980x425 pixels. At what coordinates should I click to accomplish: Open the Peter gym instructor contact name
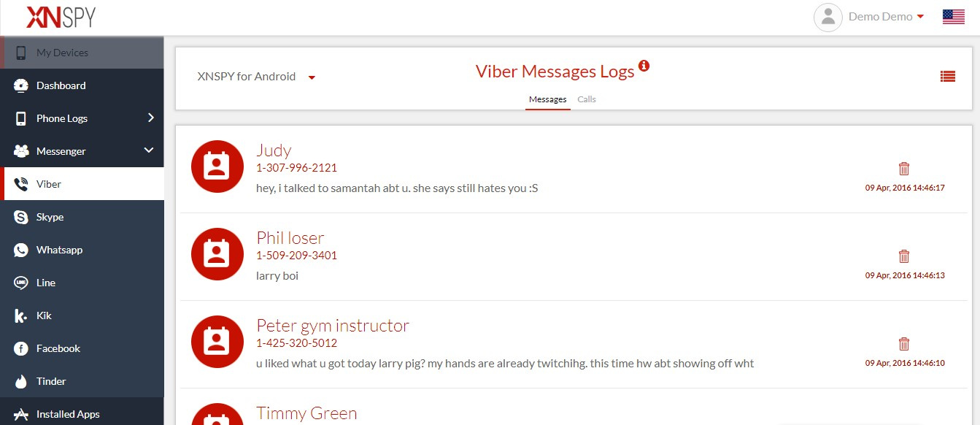click(x=333, y=326)
